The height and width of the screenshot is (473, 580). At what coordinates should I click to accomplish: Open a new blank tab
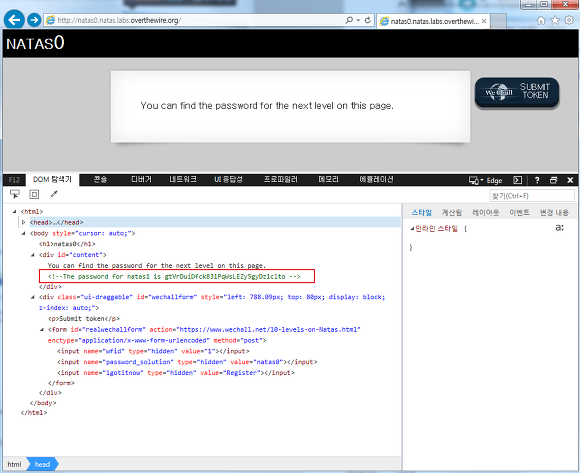tap(499, 21)
